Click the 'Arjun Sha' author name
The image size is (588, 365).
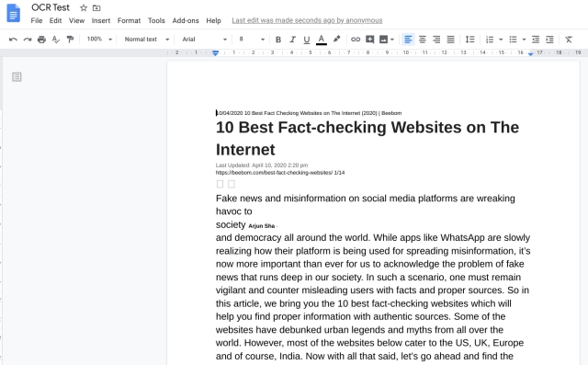(262, 226)
